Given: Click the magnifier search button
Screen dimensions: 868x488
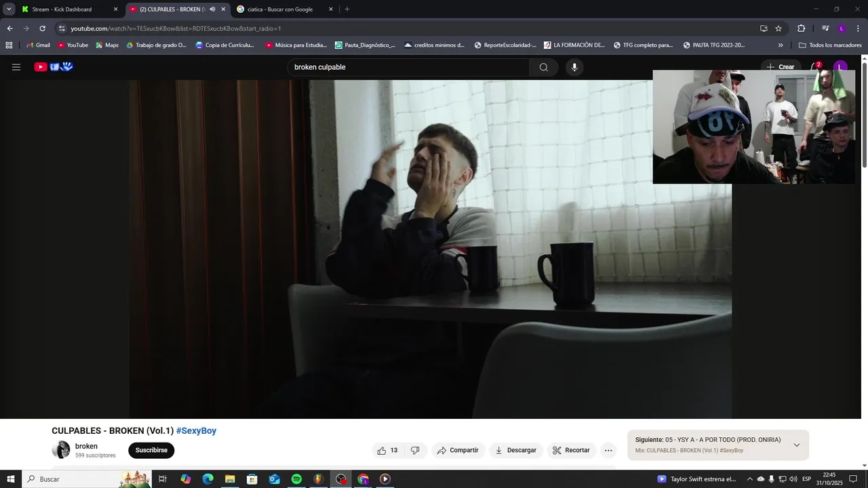Looking at the screenshot, I should (x=544, y=67).
